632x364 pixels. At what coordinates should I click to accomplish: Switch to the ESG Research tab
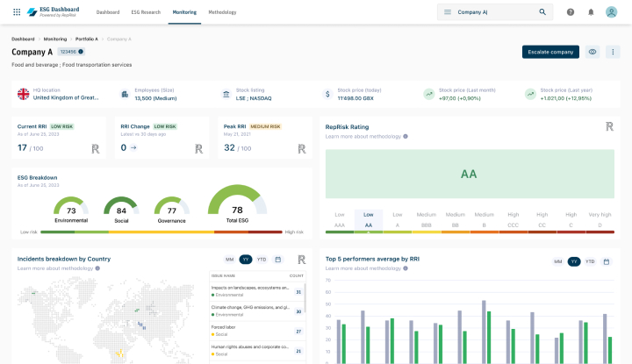pos(146,12)
